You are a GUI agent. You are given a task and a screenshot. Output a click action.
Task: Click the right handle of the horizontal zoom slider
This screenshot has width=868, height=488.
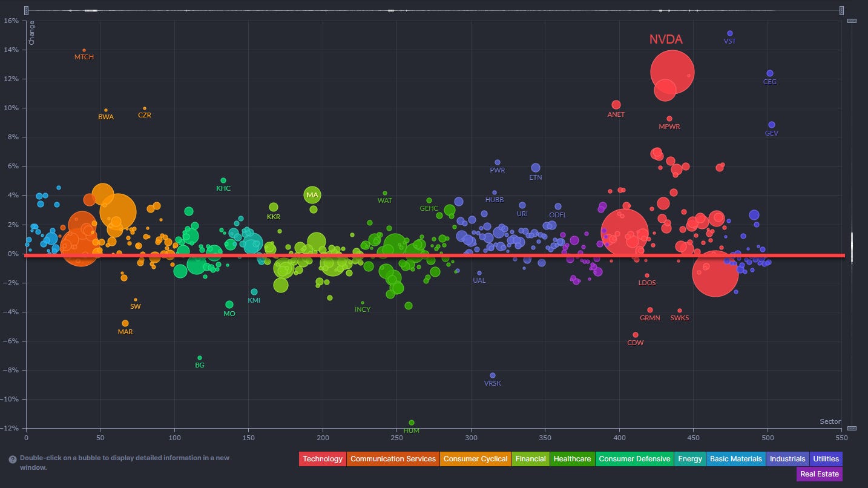coord(841,10)
